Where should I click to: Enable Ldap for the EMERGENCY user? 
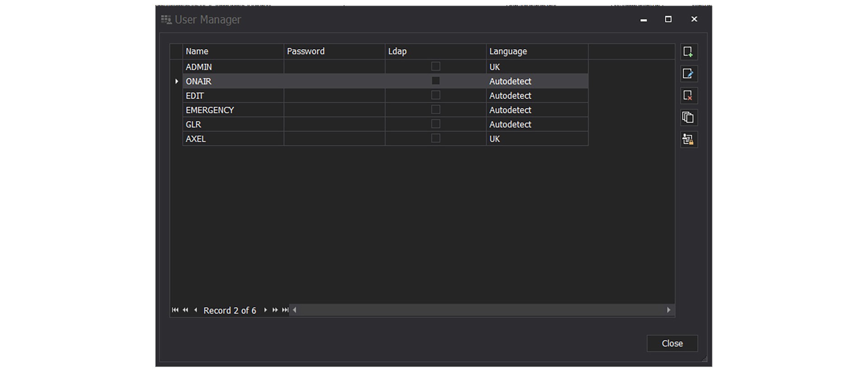[x=435, y=110]
